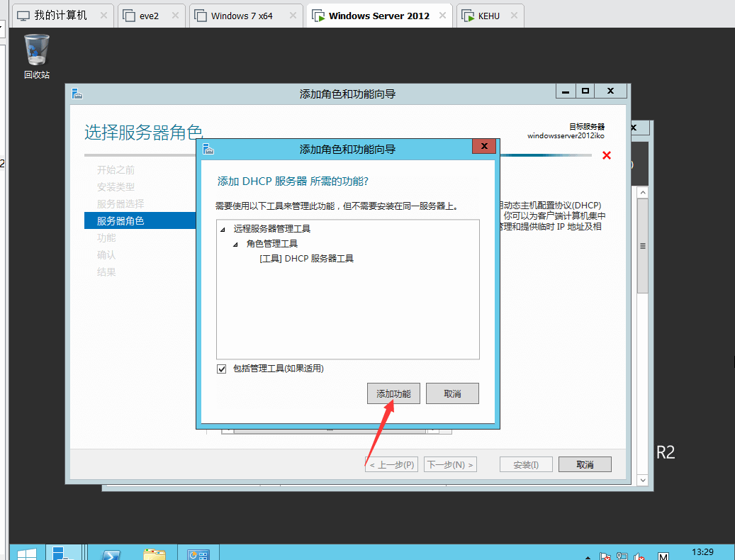The height and width of the screenshot is (560, 735).
Task: Click the 安装(I) button in wizard
Action: click(526, 464)
